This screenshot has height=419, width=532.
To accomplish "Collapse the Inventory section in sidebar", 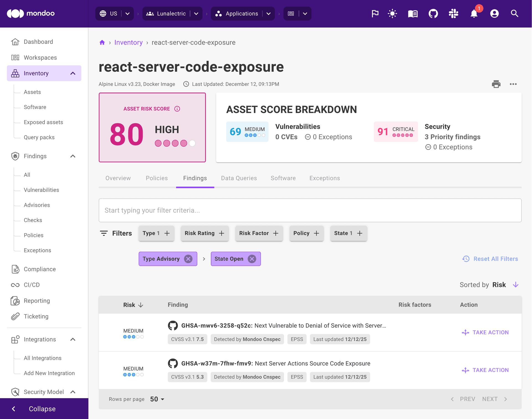I will tap(73, 73).
